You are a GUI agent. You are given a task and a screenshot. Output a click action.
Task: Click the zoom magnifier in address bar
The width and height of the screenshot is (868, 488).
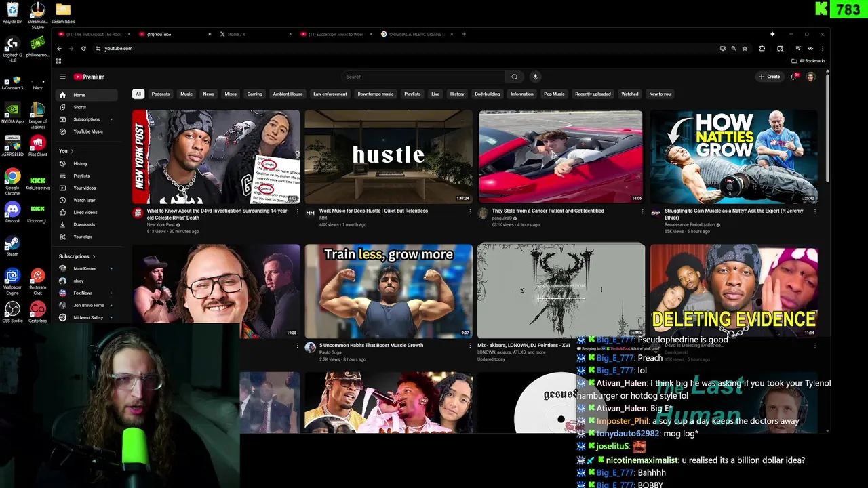pos(733,48)
